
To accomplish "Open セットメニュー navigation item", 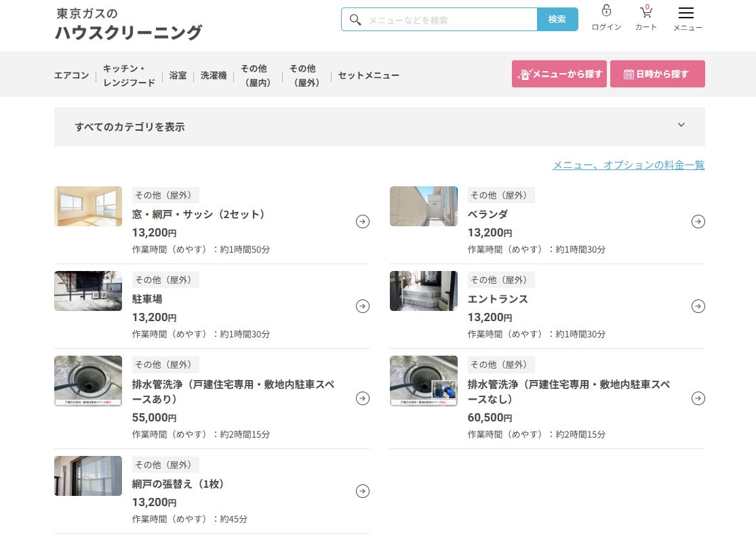I will tap(369, 75).
